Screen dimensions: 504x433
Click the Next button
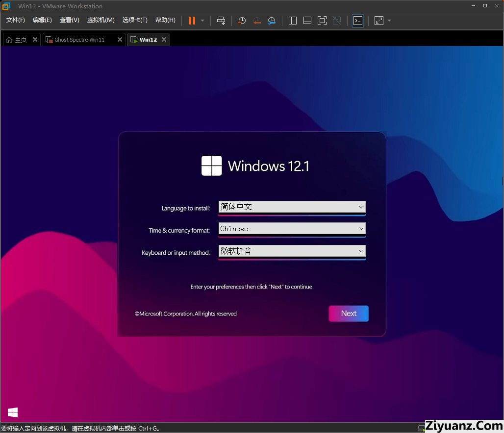[x=349, y=313]
